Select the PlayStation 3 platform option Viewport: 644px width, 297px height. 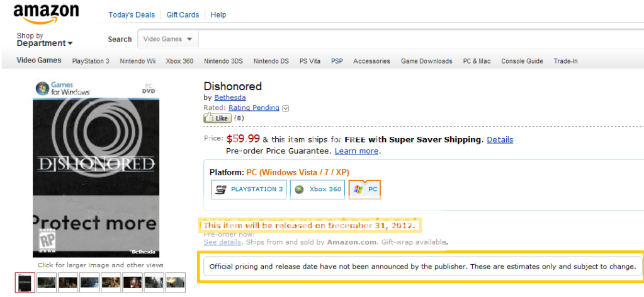pos(249,189)
